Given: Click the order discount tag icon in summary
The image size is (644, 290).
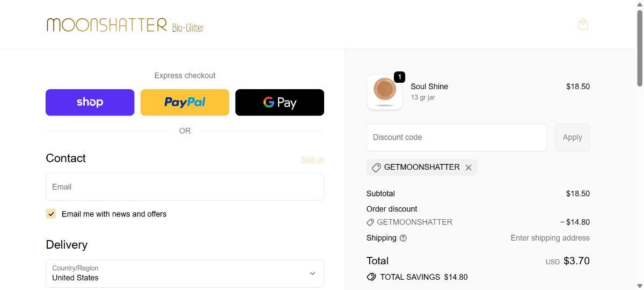Looking at the screenshot, I should point(370,222).
